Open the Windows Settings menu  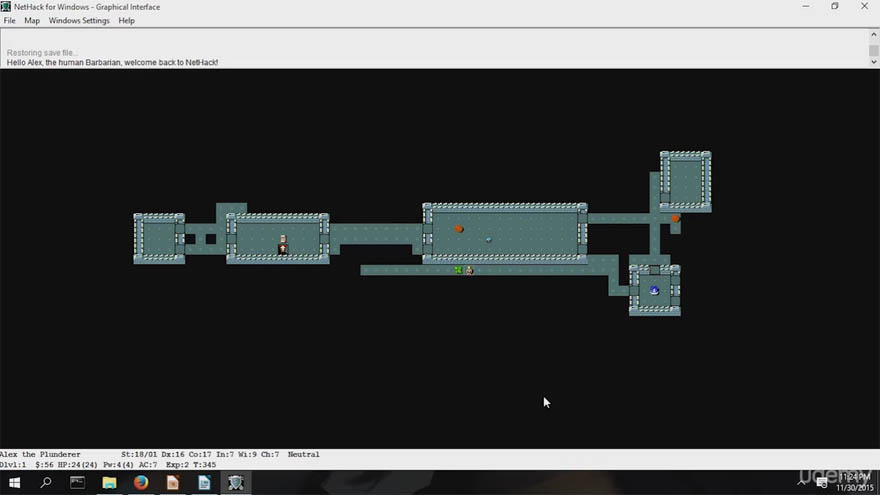[79, 21]
